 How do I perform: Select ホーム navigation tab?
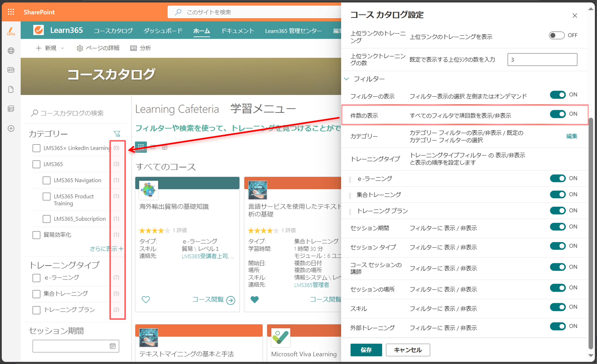tap(202, 31)
